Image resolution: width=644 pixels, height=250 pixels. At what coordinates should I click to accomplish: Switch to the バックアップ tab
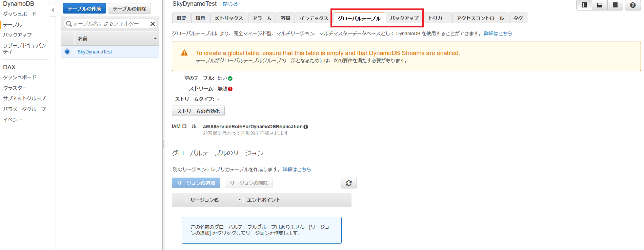[404, 18]
